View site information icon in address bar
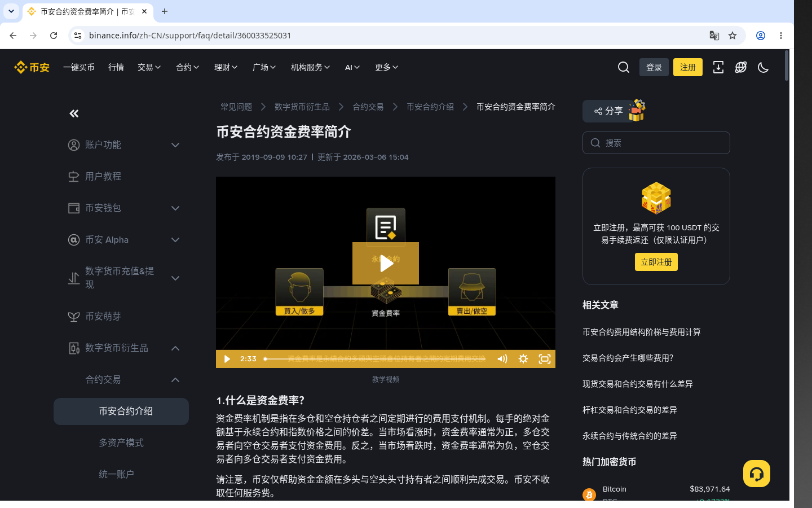812x508 pixels. click(x=78, y=36)
